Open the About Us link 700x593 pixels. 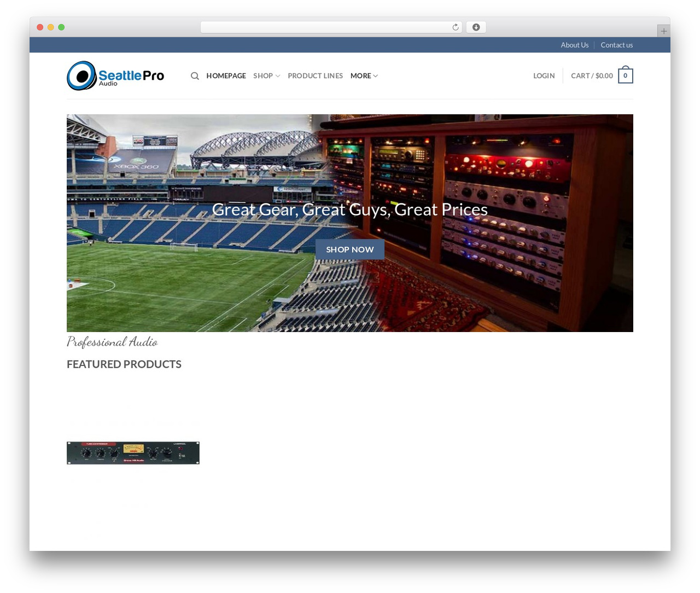click(x=575, y=45)
